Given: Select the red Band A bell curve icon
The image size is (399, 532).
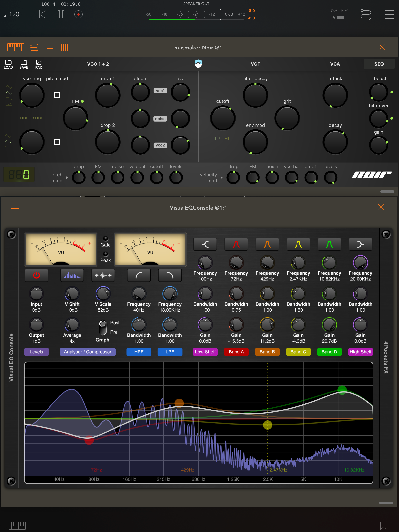Looking at the screenshot, I should [x=236, y=244].
